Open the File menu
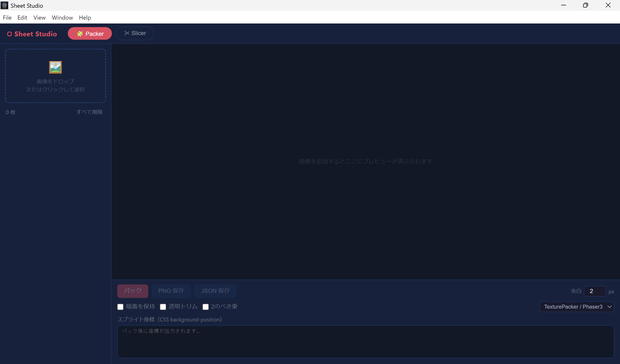 coord(7,17)
